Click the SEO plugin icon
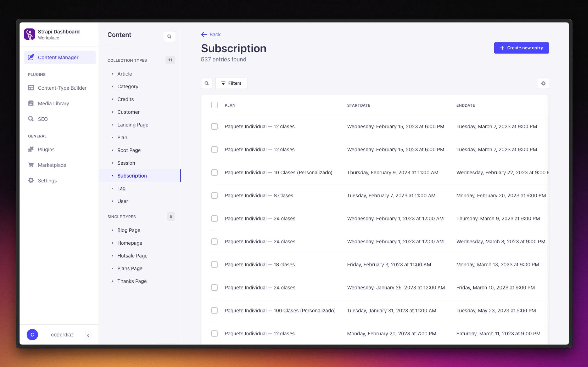Viewport: 588px width, 367px height. 31,119
